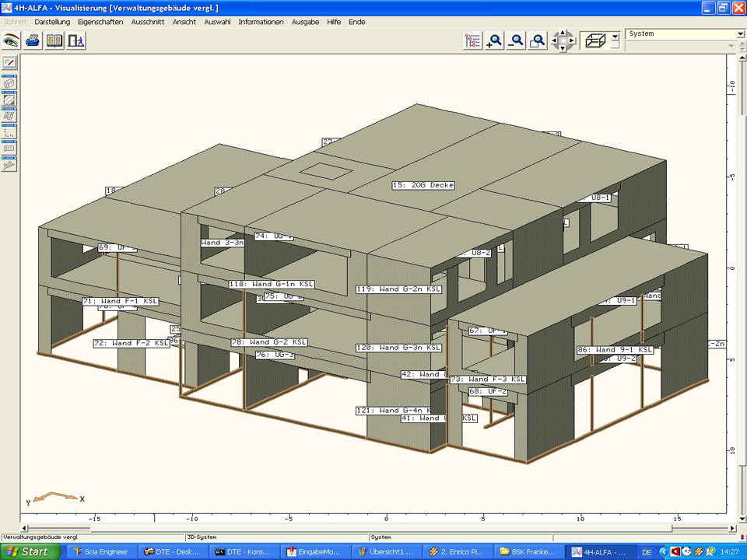Open the book documentation icon

(54, 40)
